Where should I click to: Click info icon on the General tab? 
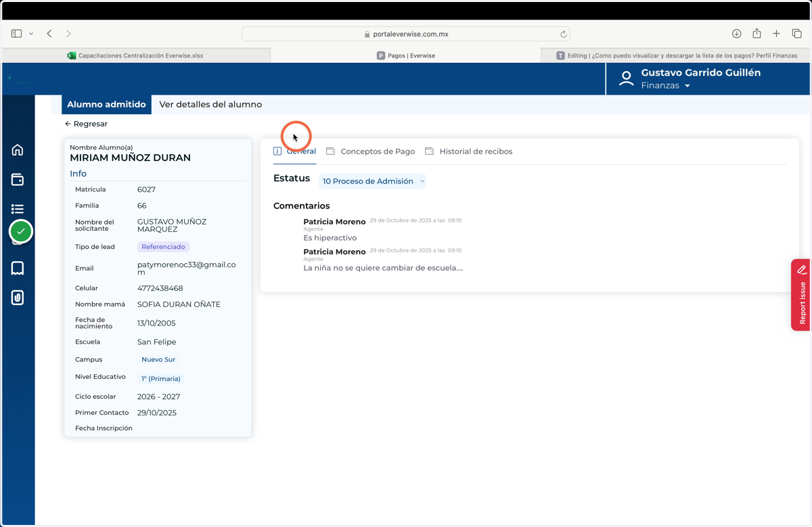tap(277, 151)
